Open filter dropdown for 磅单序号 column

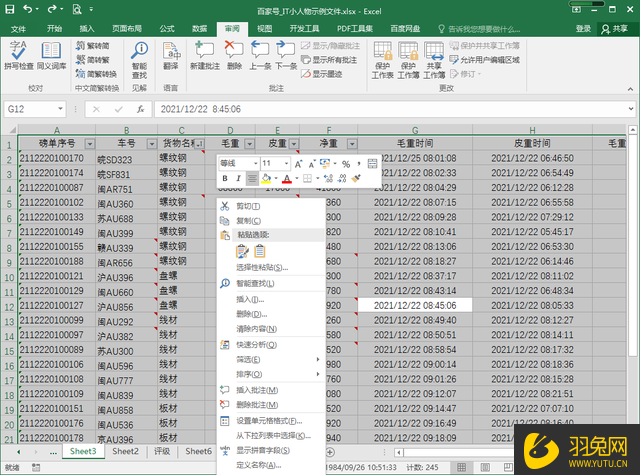89,144
